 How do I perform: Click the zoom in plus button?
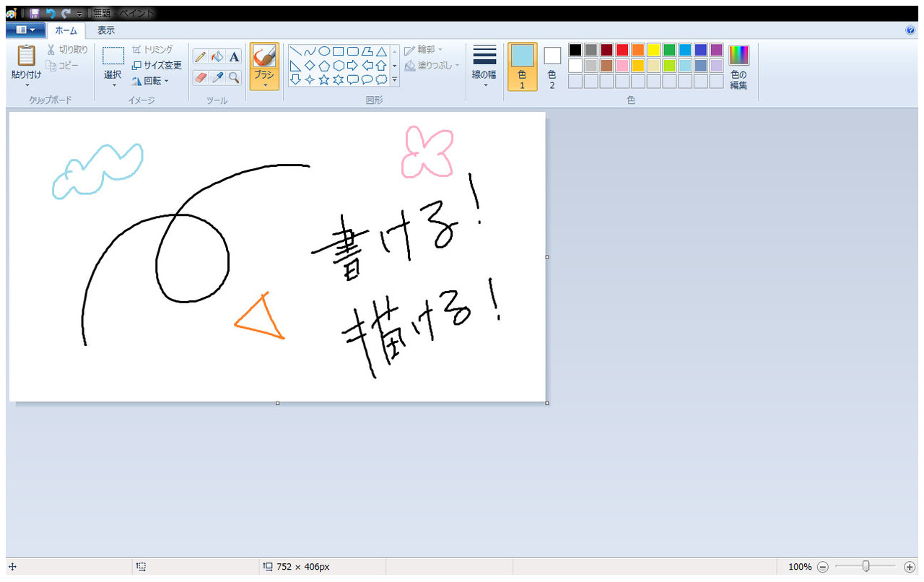(x=910, y=567)
